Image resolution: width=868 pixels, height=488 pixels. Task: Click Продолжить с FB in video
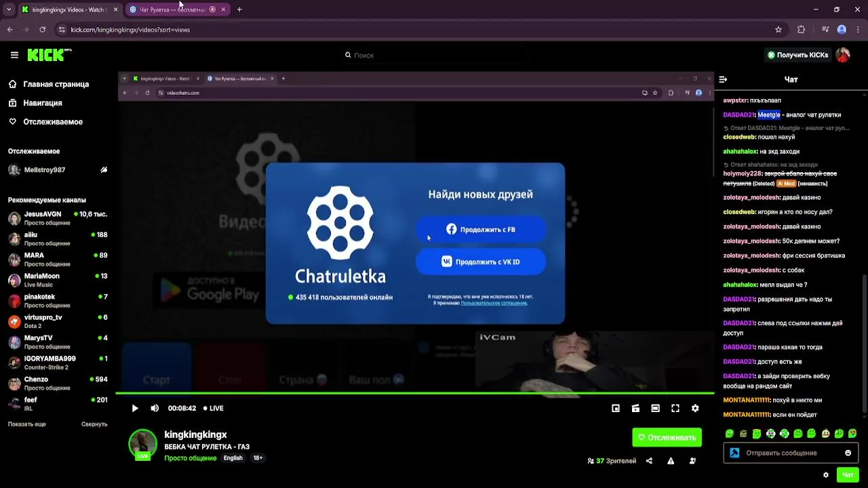481,230
